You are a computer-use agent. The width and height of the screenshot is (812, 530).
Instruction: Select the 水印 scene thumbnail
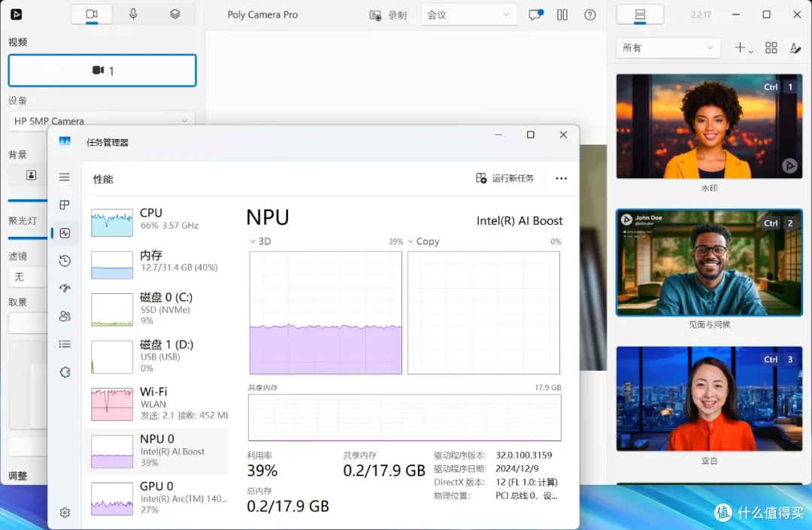point(709,126)
